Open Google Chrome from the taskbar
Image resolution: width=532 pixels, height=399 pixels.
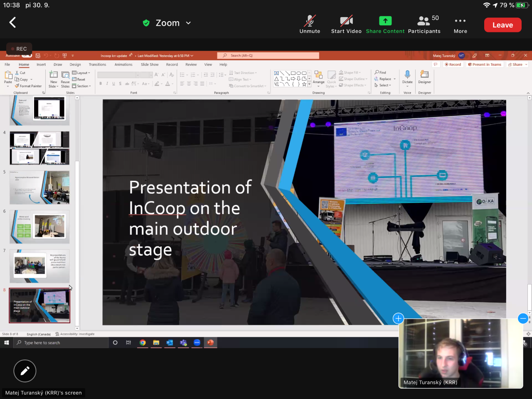pyautogui.click(x=143, y=342)
